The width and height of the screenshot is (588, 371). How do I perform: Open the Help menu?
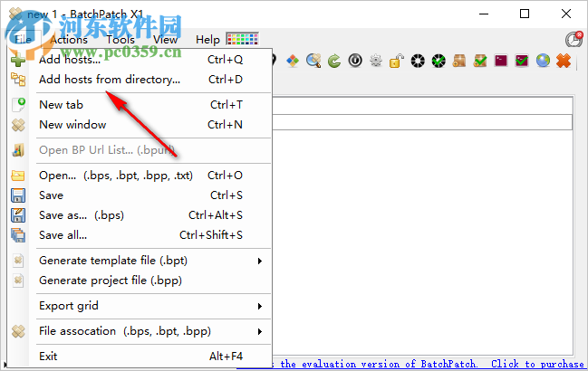click(x=207, y=39)
